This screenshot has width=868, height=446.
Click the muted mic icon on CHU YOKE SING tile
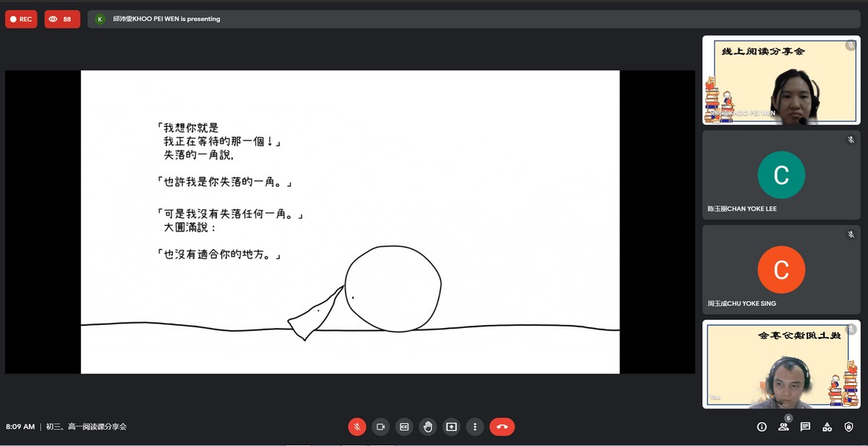click(x=851, y=235)
